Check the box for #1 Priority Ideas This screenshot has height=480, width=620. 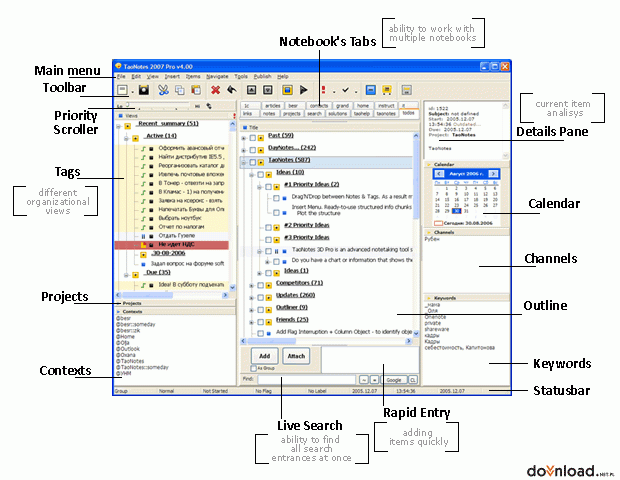pos(268,187)
